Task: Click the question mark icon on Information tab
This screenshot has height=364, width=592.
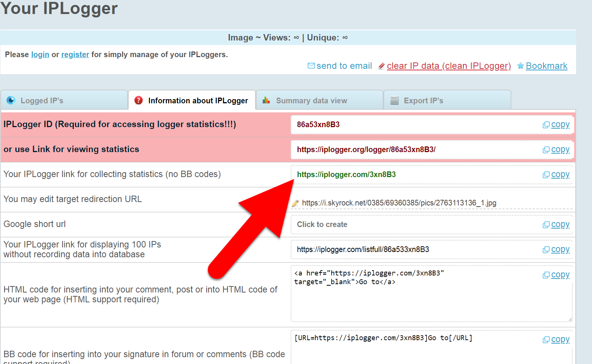Action: pos(139,100)
